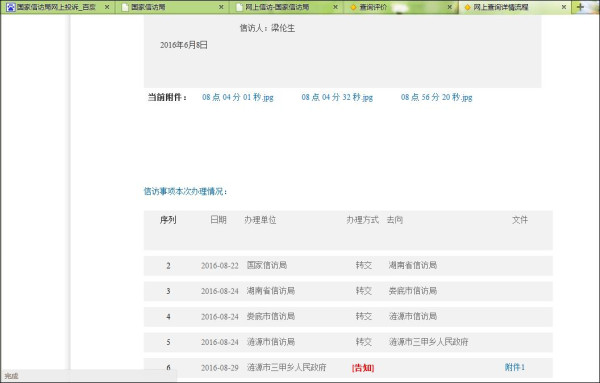This screenshot has height=383, width=600.
Task: Click 涟源市三甲乡人民政府 destination in row 5
Action: point(429,342)
